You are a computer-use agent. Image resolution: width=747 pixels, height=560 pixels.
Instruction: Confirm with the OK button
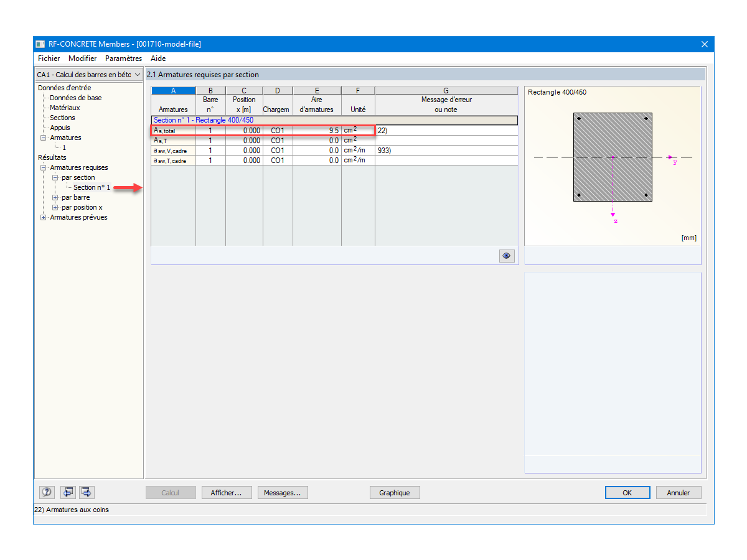pos(627,492)
